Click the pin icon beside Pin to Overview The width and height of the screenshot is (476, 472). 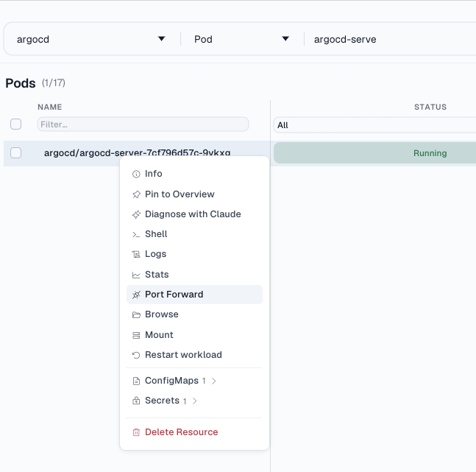(x=136, y=194)
